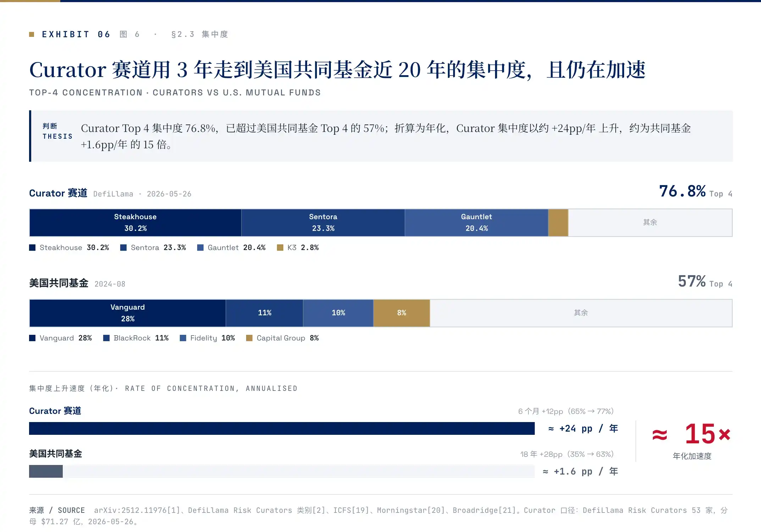Click the source citation starting "arXiv:2512.11976[1]"
Viewport: 761px width, 532px height.
(378, 516)
